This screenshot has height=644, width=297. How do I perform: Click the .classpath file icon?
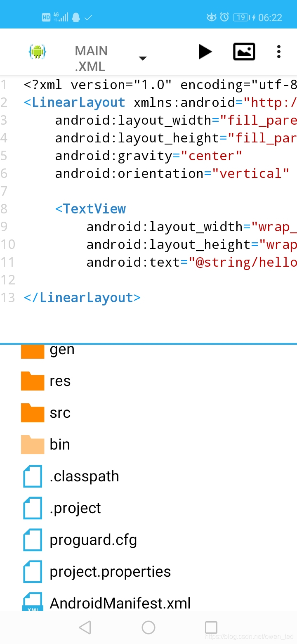pyautogui.click(x=33, y=476)
